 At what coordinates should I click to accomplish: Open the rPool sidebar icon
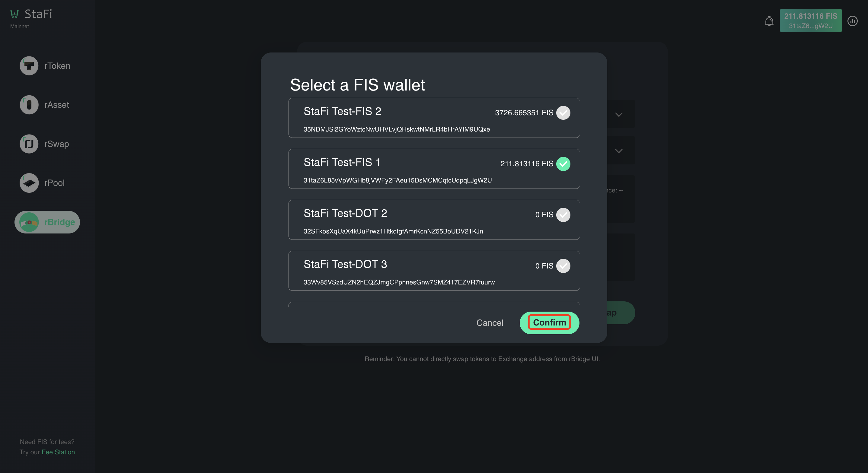(x=29, y=183)
